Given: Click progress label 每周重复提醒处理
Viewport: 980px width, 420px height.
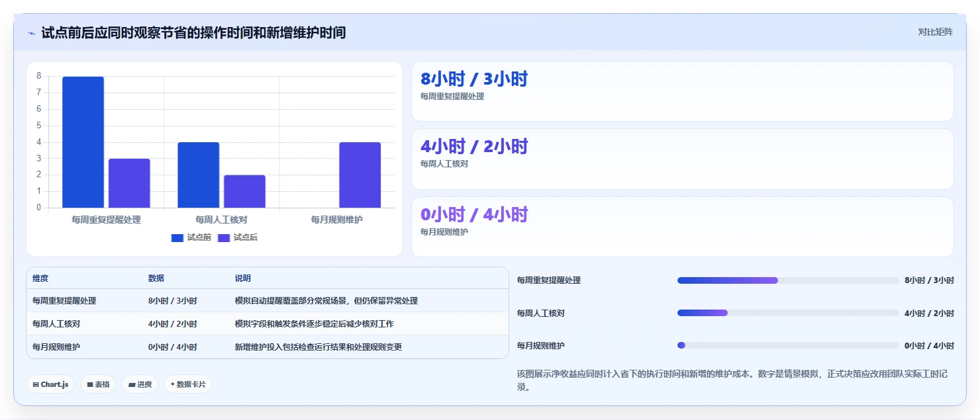Looking at the screenshot, I should pyautogui.click(x=549, y=280).
